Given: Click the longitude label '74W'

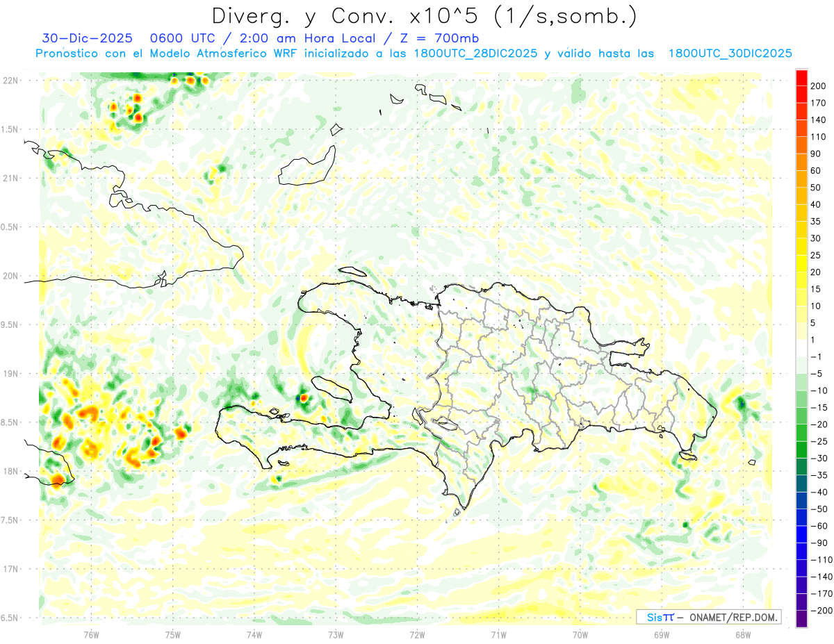Looking at the screenshot, I should pyautogui.click(x=254, y=635).
